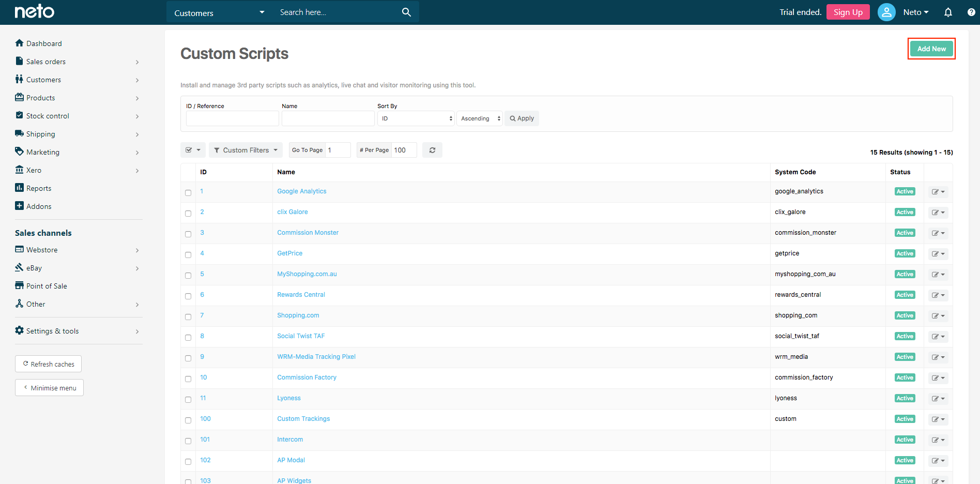Open the Marketing menu item
This screenshot has height=484, width=980.
pyautogui.click(x=43, y=152)
